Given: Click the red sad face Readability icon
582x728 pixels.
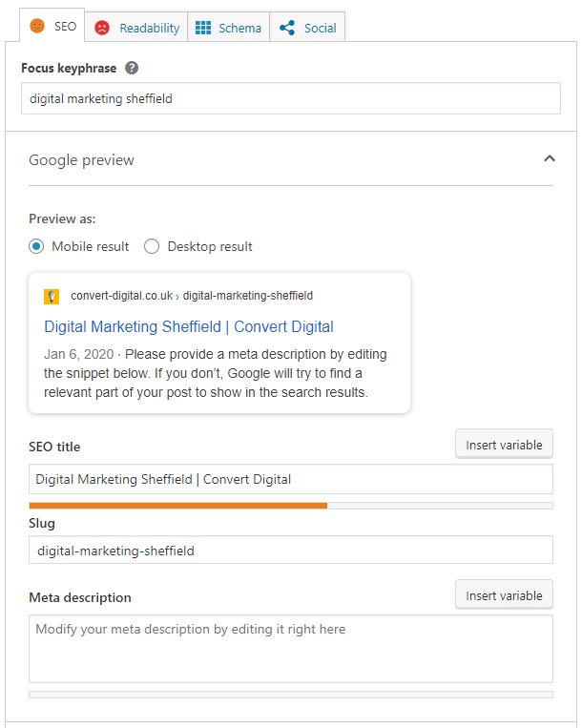Looking at the screenshot, I should click(102, 28).
